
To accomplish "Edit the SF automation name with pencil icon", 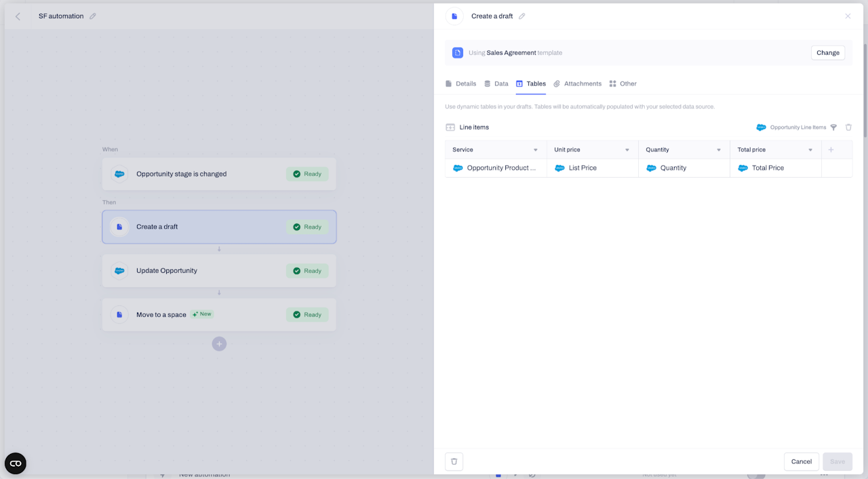I will click(x=93, y=16).
